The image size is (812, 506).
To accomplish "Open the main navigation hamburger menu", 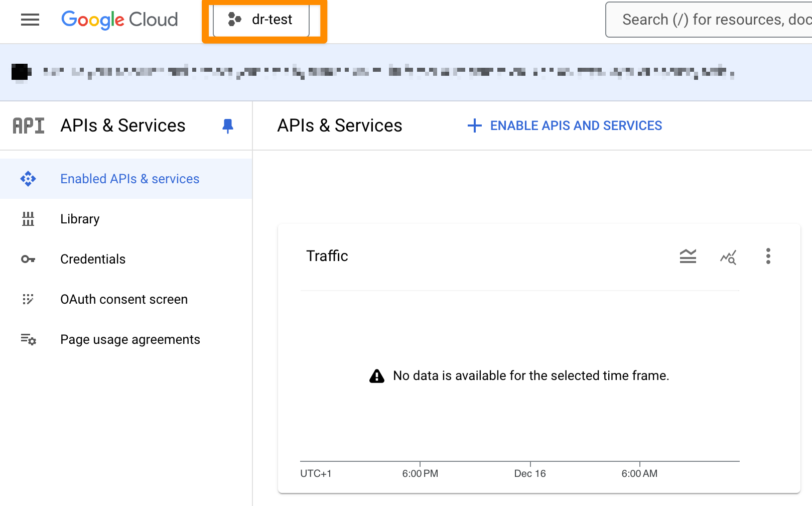I will 30,20.
